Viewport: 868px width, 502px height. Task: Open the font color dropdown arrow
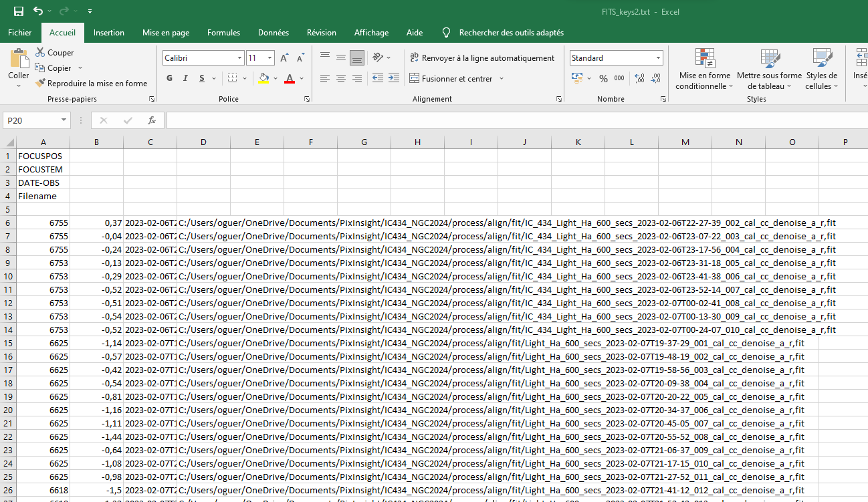[x=302, y=78]
